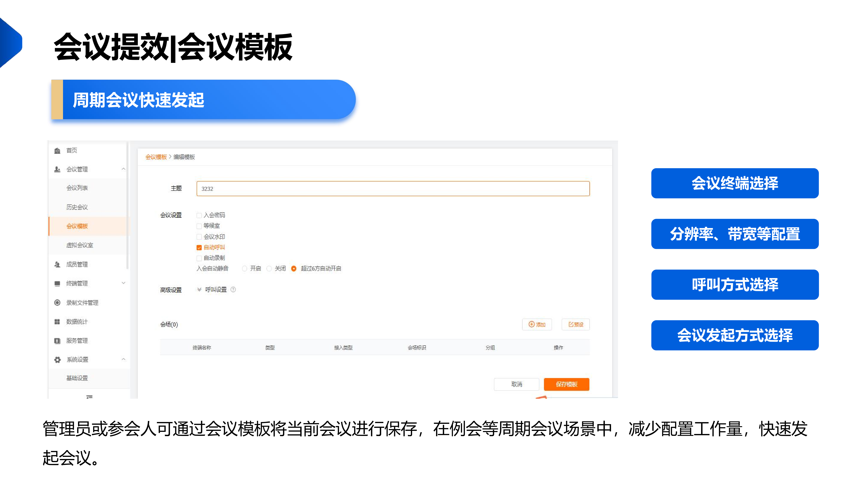This screenshot has width=868, height=488.
Task: Click the 呼叫方式选择 blue label
Action: [x=735, y=285]
